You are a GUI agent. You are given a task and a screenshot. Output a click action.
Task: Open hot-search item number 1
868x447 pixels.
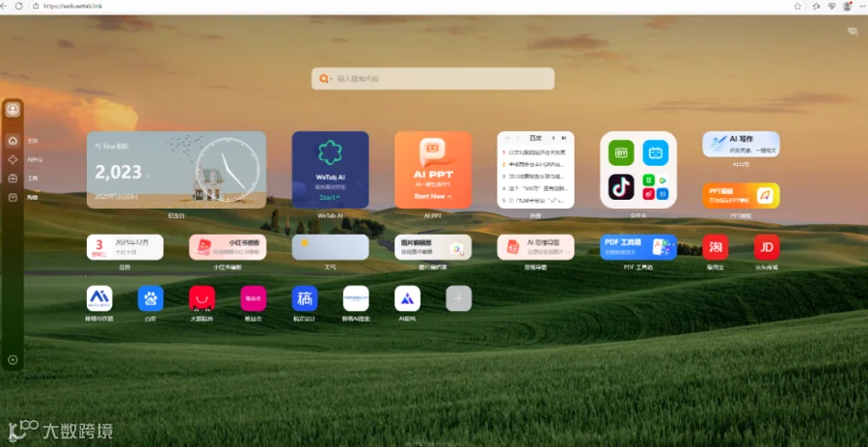click(x=535, y=152)
